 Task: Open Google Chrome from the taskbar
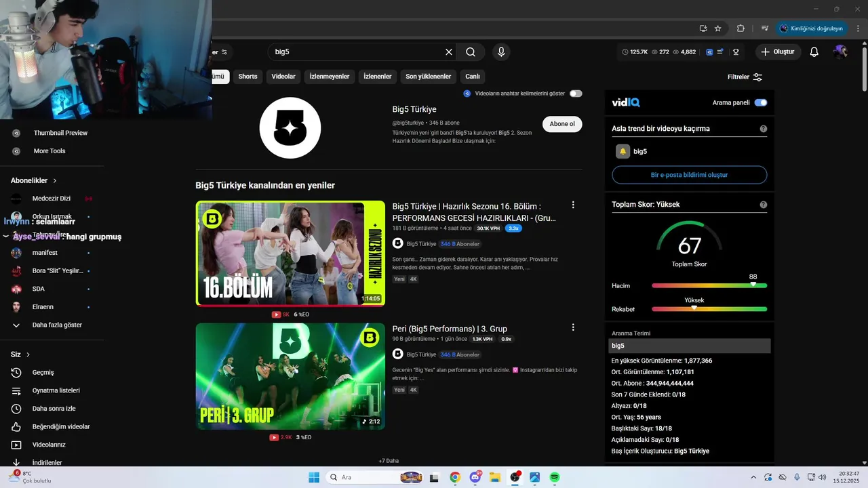455,477
